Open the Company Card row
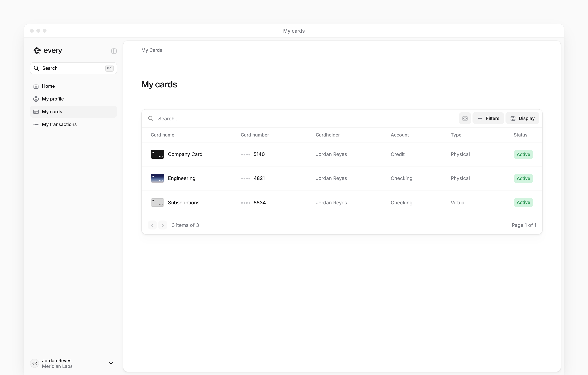The width and height of the screenshot is (588, 375). pos(342,154)
